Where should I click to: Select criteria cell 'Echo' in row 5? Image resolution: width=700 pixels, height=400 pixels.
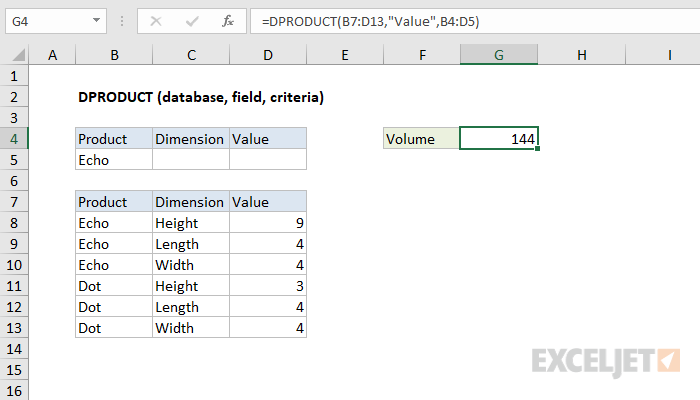[114, 160]
